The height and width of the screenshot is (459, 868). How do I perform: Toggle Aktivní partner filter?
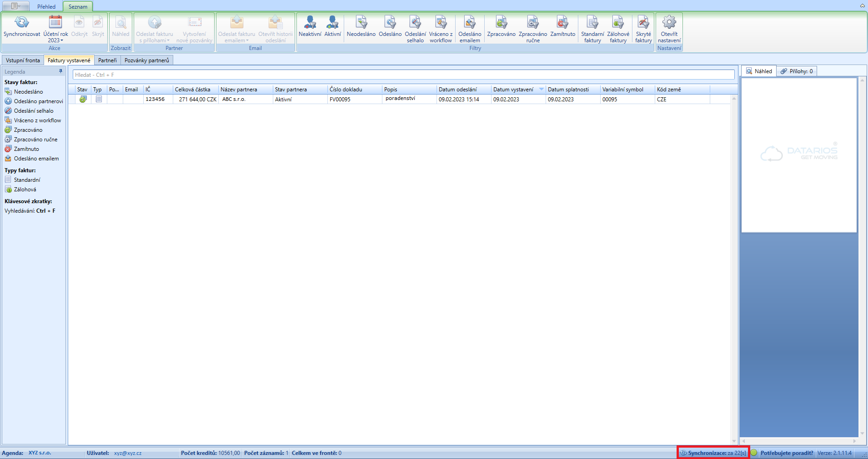332,23
